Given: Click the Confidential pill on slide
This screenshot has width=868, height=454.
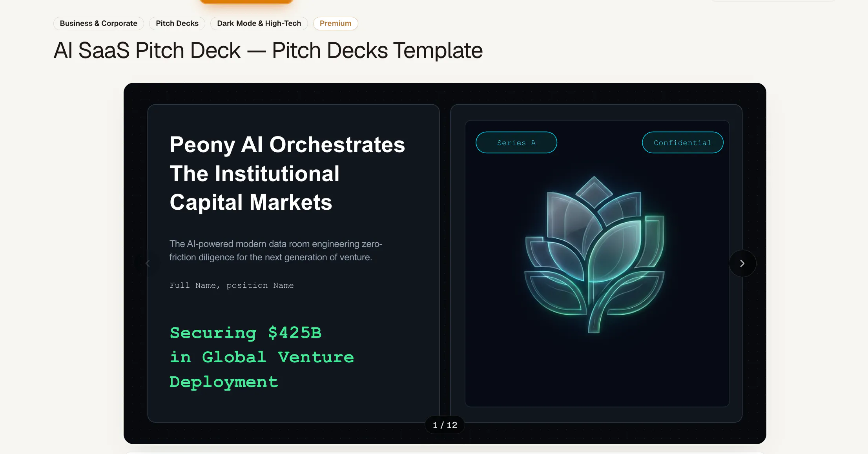Looking at the screenshot, I should (682, 143).
